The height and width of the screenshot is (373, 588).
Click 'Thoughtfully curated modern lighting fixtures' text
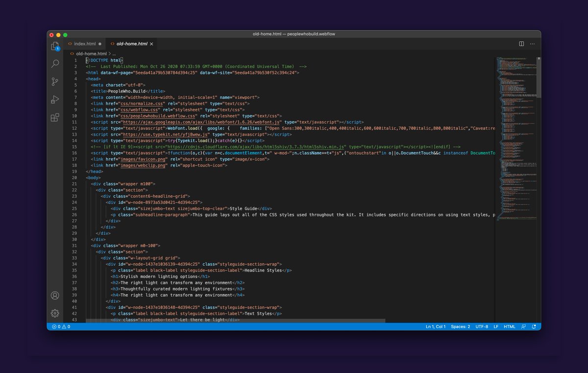pyautogui.click(x=175, y=289)
